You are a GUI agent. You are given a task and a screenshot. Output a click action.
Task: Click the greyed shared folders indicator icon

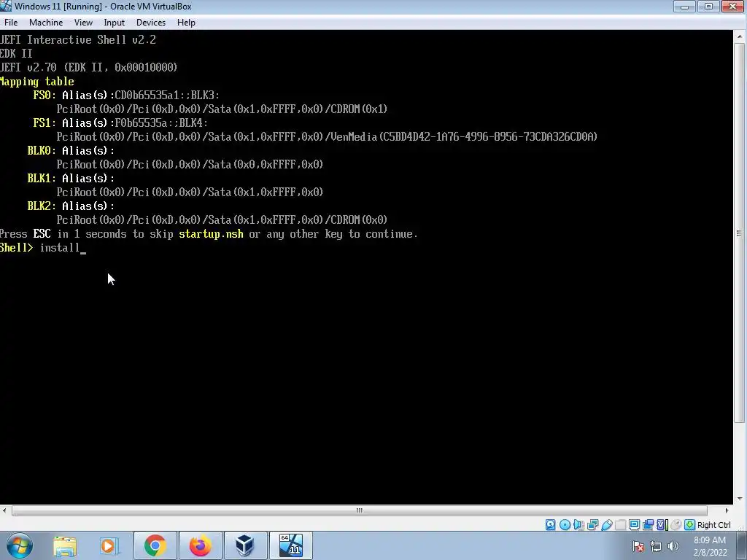point(620,525)
